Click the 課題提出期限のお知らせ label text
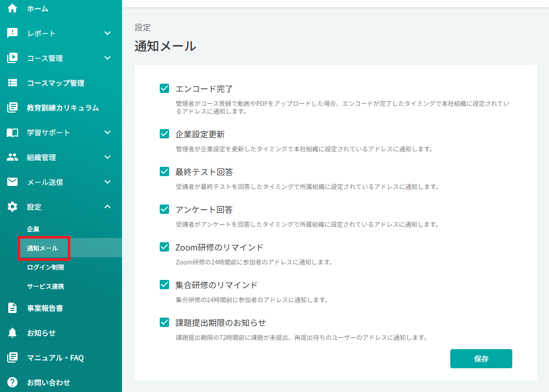The height and width of the screenshot is (392, 549). [221, 322]
